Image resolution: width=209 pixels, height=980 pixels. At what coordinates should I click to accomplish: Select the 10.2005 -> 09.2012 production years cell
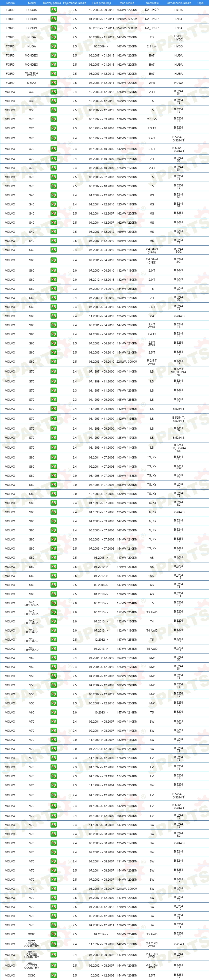[x=102, y=10]
